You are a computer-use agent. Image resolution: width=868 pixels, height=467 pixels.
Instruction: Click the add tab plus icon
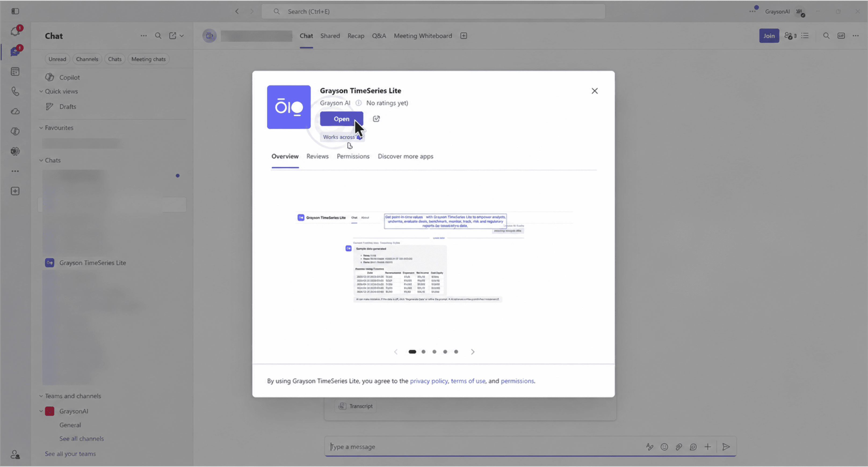(x=464, y=36)
